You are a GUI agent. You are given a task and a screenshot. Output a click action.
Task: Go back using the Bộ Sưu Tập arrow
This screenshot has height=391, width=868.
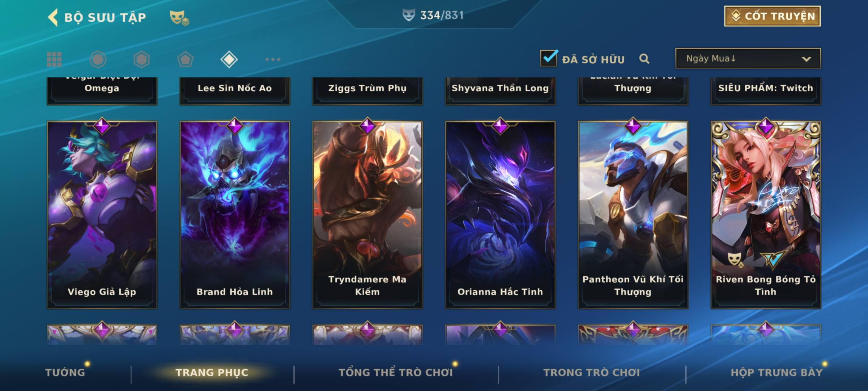click(x=53, y=17)
